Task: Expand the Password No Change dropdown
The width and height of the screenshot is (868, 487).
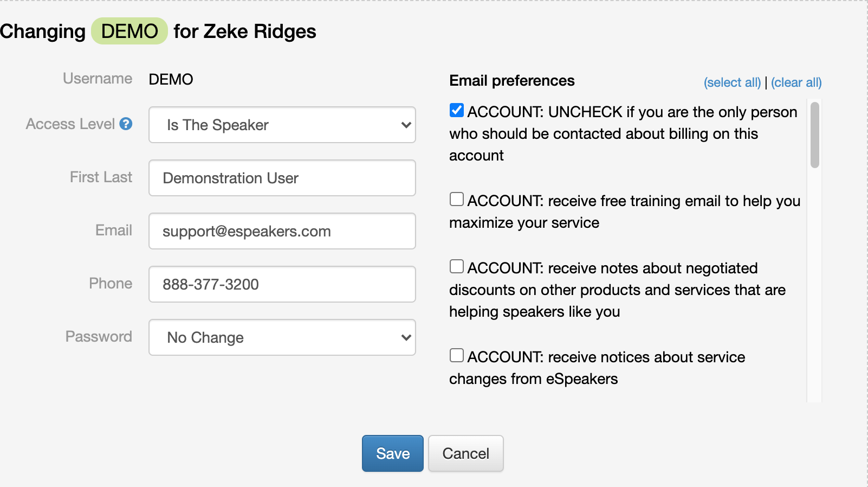Action: pos(282,337)
